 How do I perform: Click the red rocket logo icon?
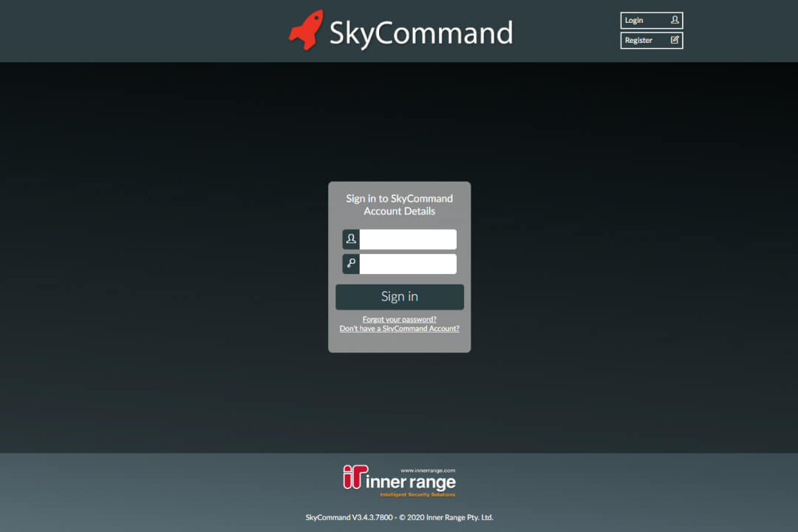pyautogui.click(x=306, y=30)
